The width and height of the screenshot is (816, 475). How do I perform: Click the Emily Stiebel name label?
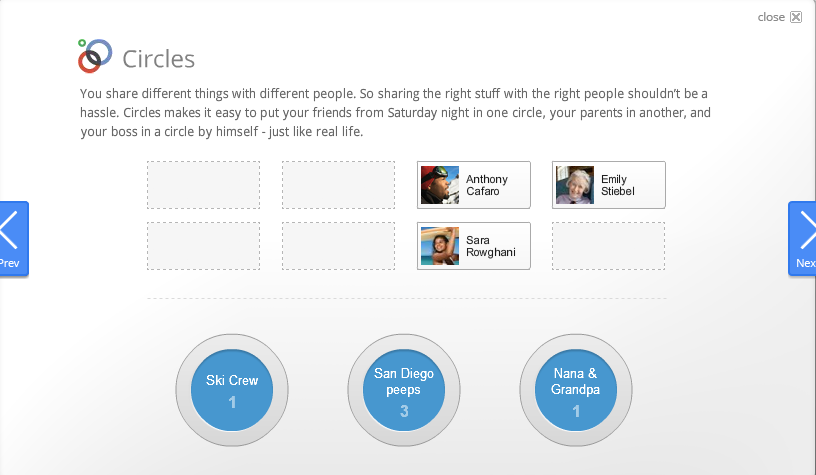tap(619, 185)
